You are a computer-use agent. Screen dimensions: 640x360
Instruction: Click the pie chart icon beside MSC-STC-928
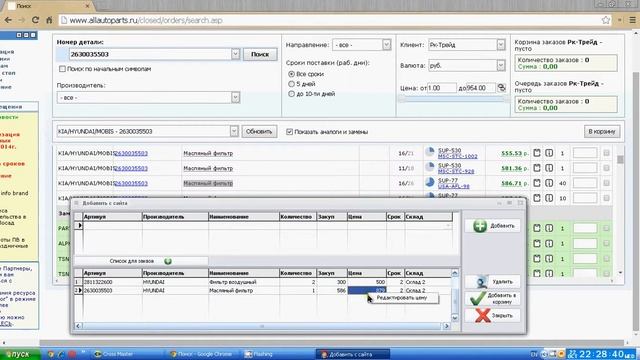430,167
